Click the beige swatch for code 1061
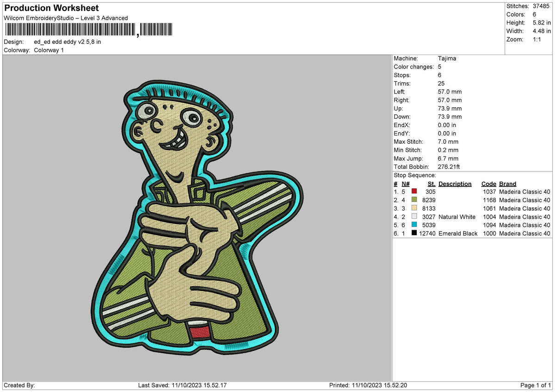The height and width of the screenshot is (392, 555). pos(414,208)
